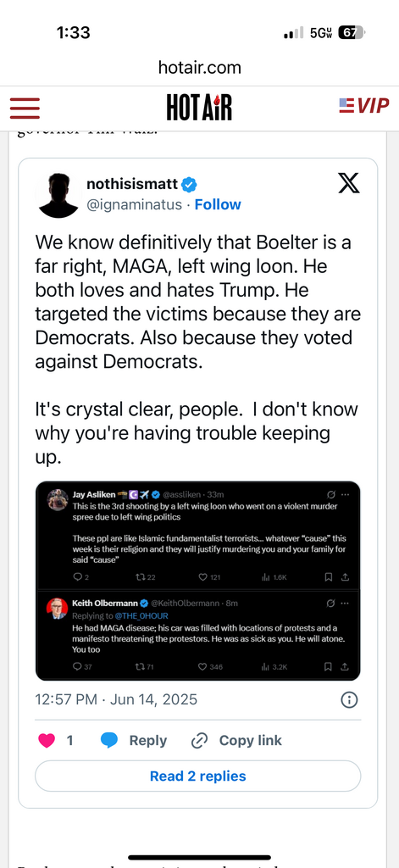Screen dimensions: 399x868
Task: Open the embedded tweets screenshot image
Action: [198, 581]
